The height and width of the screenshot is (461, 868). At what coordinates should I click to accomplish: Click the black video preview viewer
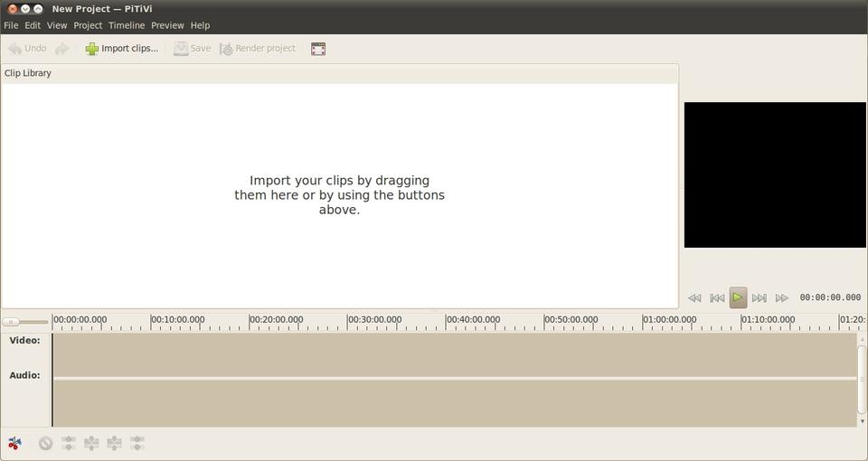pyautogui.click(x=775, y=174)
